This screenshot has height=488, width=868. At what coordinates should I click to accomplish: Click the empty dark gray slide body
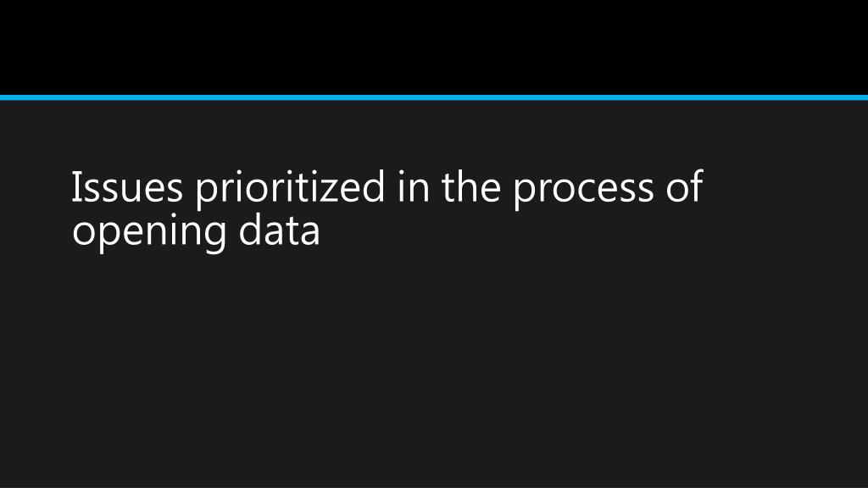click(x=434, y=365)
